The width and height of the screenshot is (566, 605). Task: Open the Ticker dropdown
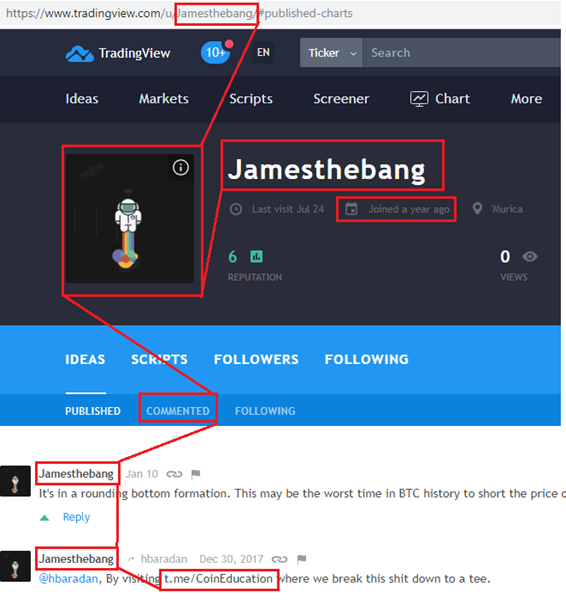[331, 52]
